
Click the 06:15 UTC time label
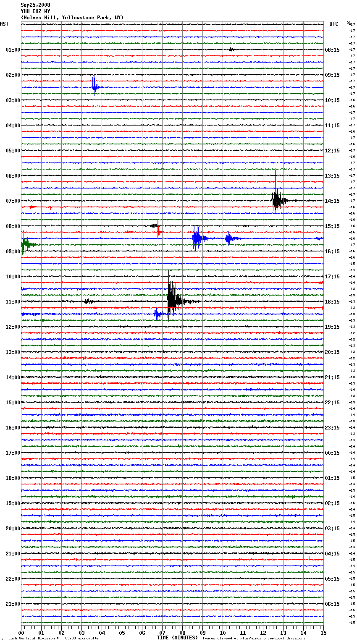coord(332,604)
